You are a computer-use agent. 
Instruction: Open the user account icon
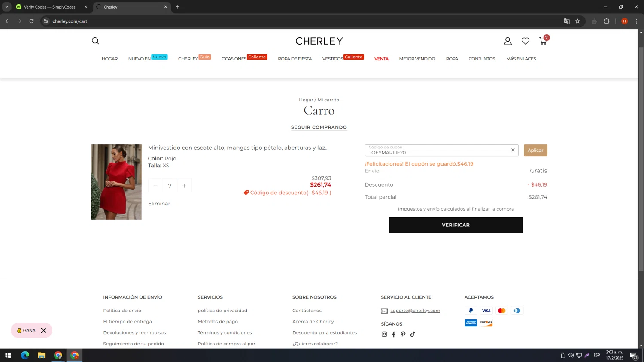(507, 41)
